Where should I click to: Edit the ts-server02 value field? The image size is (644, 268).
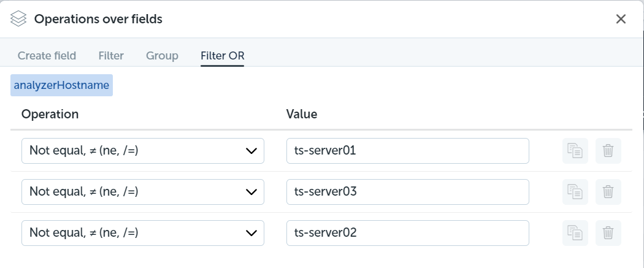407,232
